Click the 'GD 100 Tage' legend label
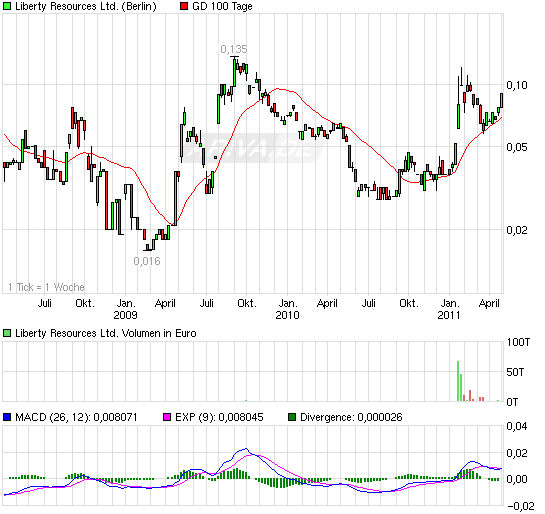 [x=222, y=6]
